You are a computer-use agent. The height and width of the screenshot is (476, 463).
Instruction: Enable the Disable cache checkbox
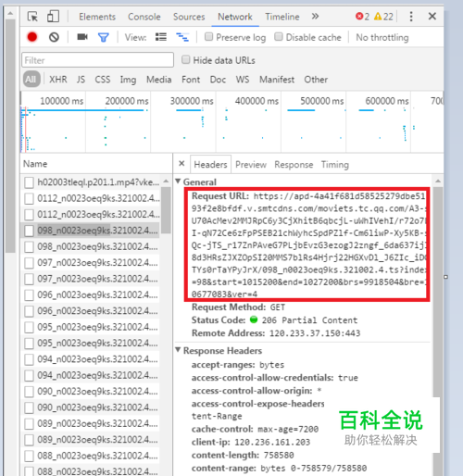coord(279,37)
